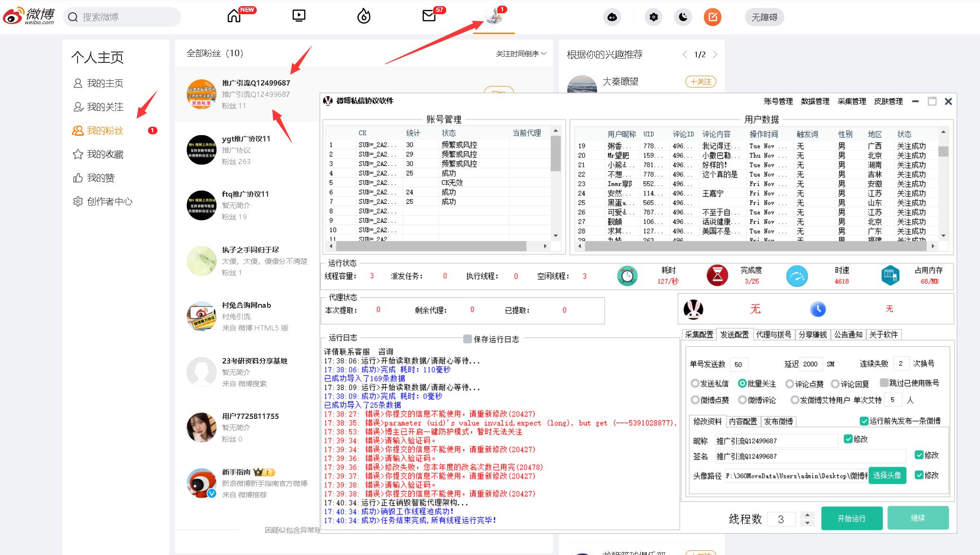Click the 选择头像 button
This screenshot has width=980, height=555.
[x=887, y=475]
